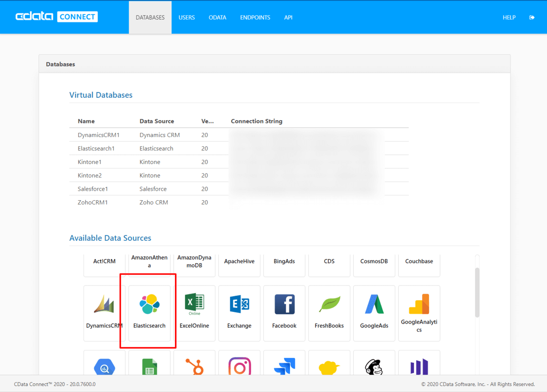Image resolution: width=547 pixels, height=392 pixels.
Task: Select the Facebook data source icon
Action: click(284, 304)
